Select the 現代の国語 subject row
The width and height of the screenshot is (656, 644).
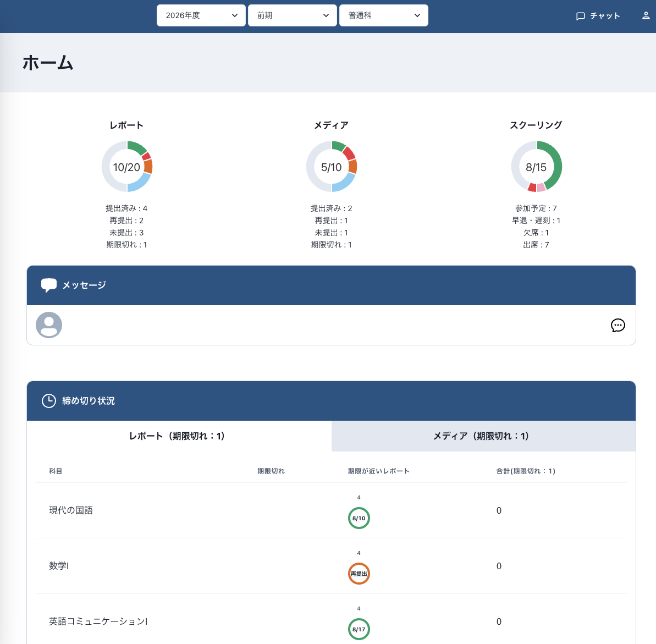tap(332, 510)
